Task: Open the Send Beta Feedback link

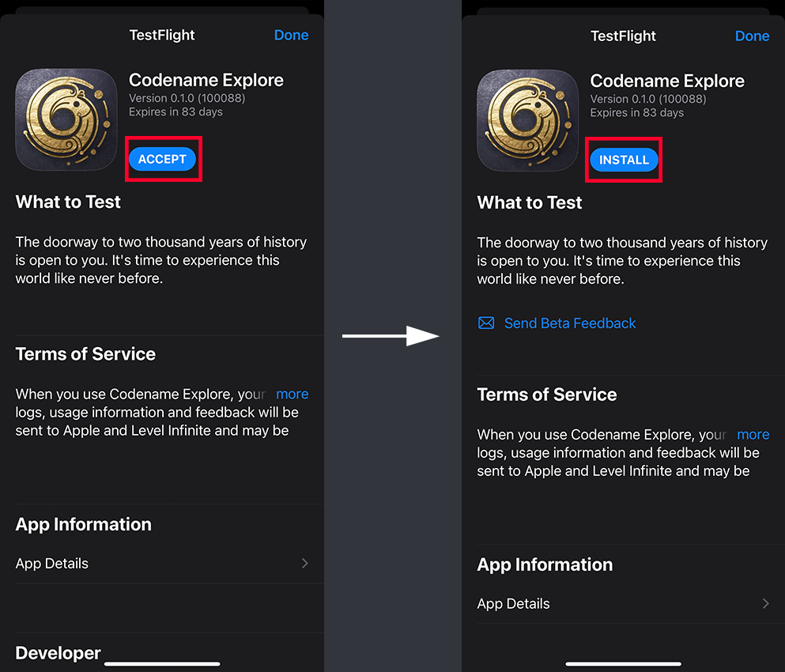Action: 570,323
